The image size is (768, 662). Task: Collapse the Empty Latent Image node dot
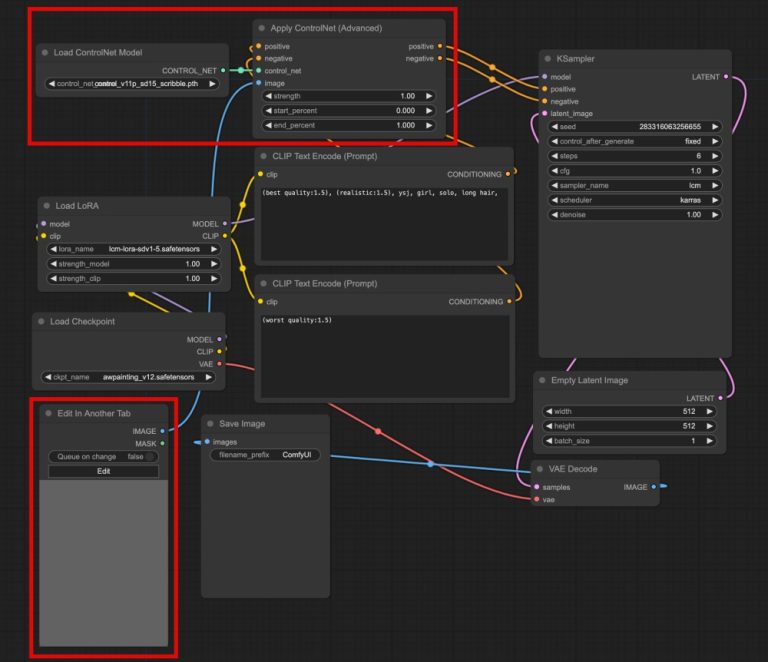click(x=542, y=380)
